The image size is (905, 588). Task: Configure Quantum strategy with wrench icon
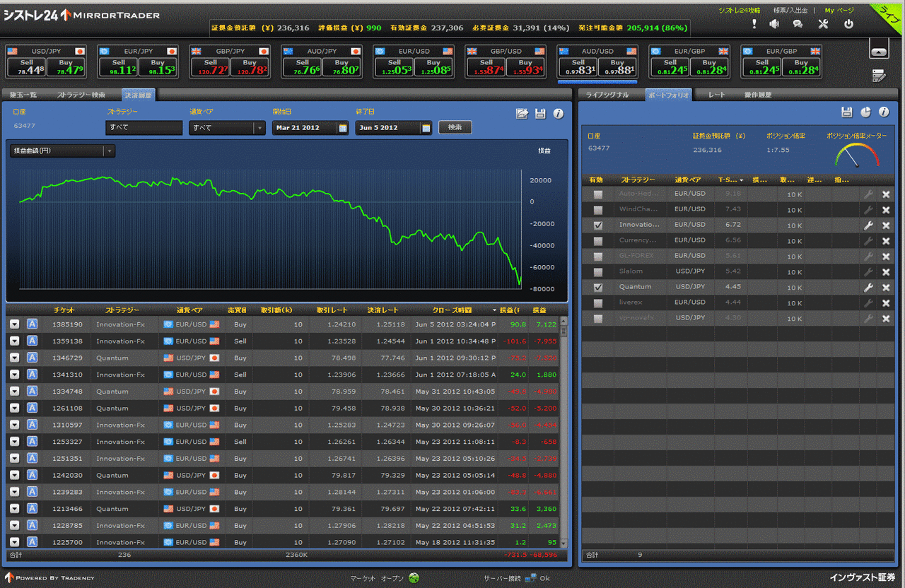[x=869, y=288]
